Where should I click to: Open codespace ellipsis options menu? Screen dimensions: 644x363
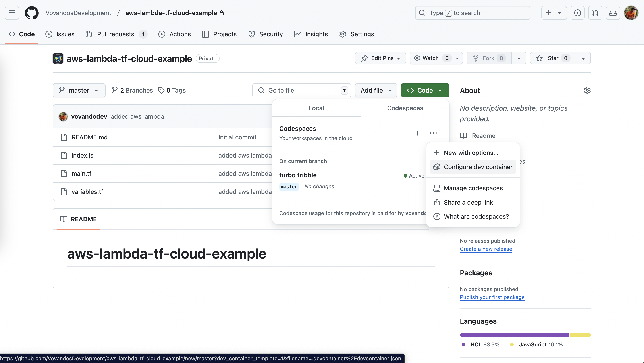click(x=433, y=133)
